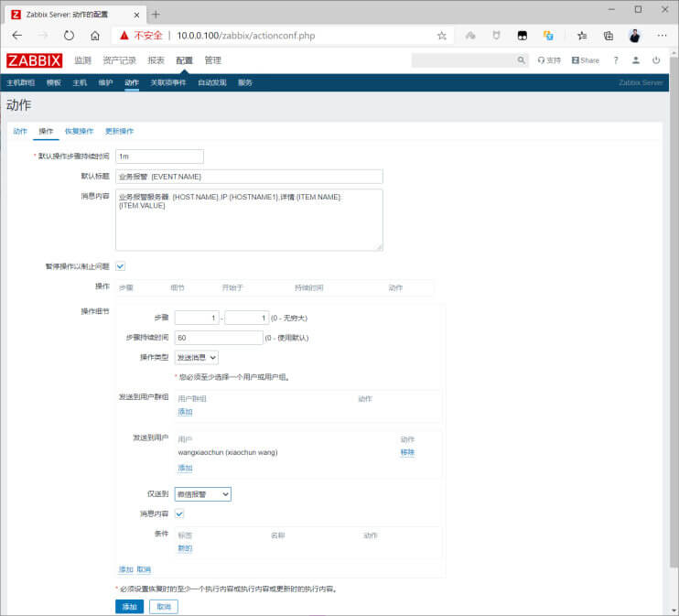Open the 配置 top menu
The height and width of the screenshot is (616, 679).
(184, 60)
